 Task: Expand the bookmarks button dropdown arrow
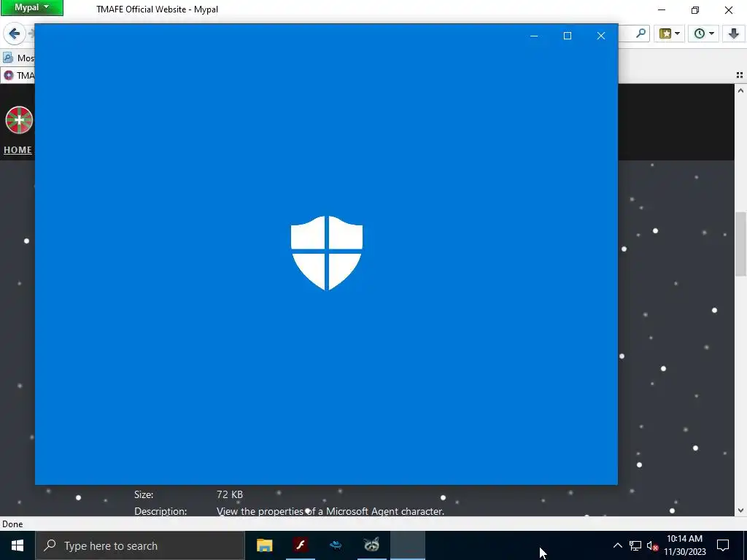click(678, 34)
